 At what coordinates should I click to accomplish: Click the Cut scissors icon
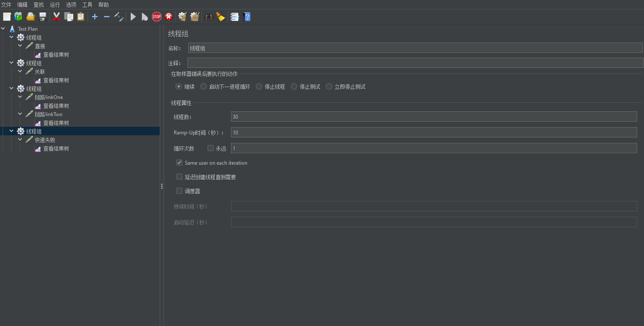56,17
